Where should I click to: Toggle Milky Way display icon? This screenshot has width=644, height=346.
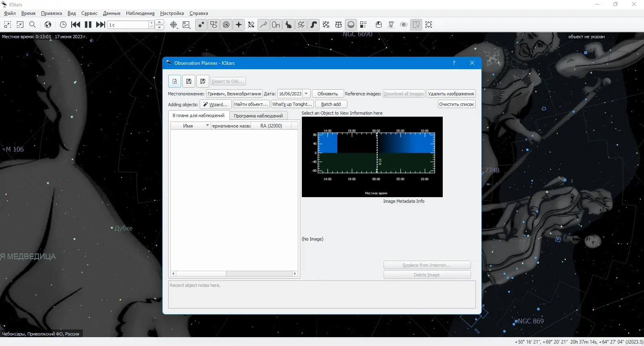(x=314, y=25)
